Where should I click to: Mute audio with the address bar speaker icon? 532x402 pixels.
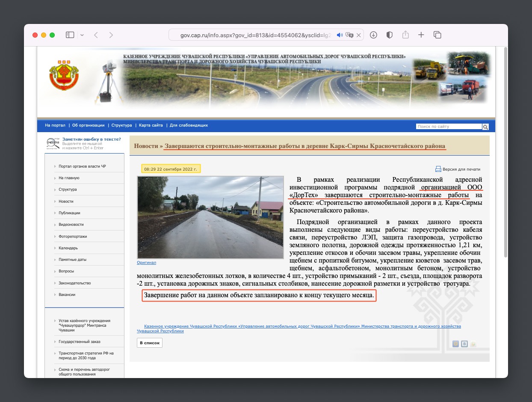pos(340,35)
